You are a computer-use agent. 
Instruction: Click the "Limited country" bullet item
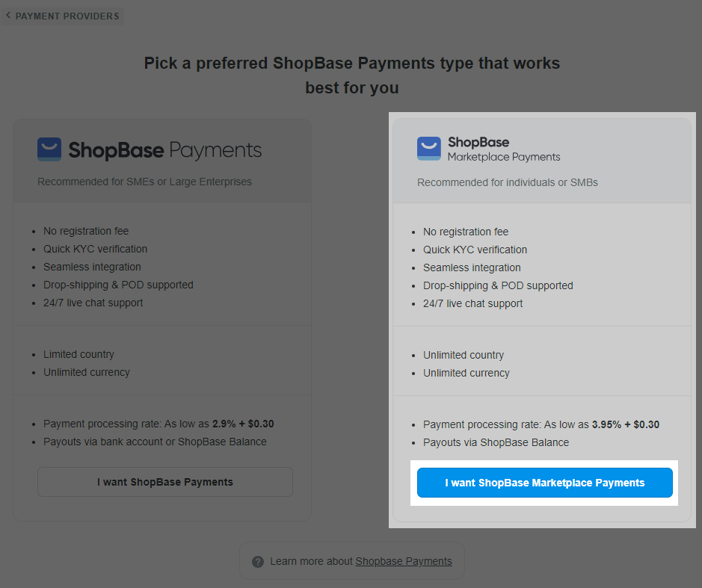(78, 354)
